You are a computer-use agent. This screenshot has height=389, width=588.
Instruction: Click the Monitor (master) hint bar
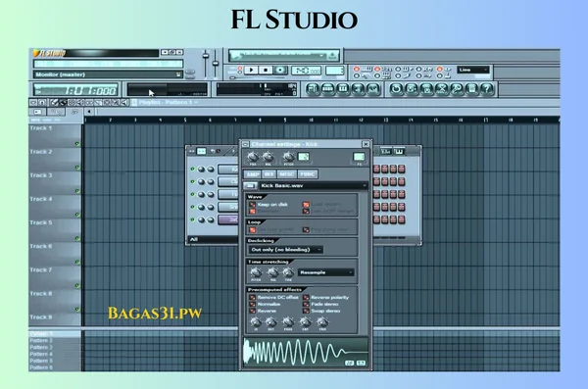click(x=109, y=74)
